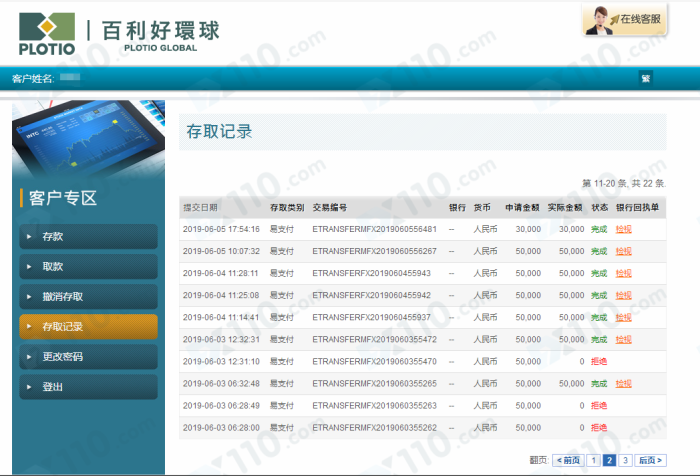This screenshot has width=700, height=476.
Task: Open 在线客服 online customer service
Action: pos(625,20)
